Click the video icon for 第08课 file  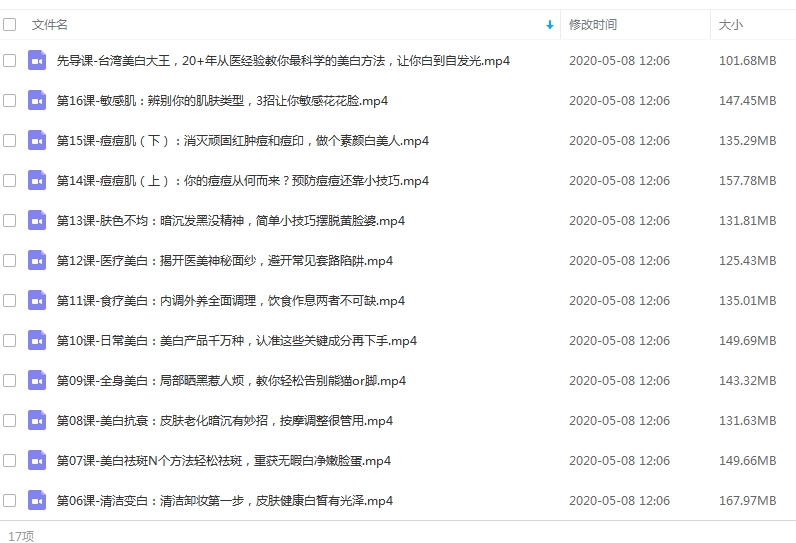coord(37,421)
